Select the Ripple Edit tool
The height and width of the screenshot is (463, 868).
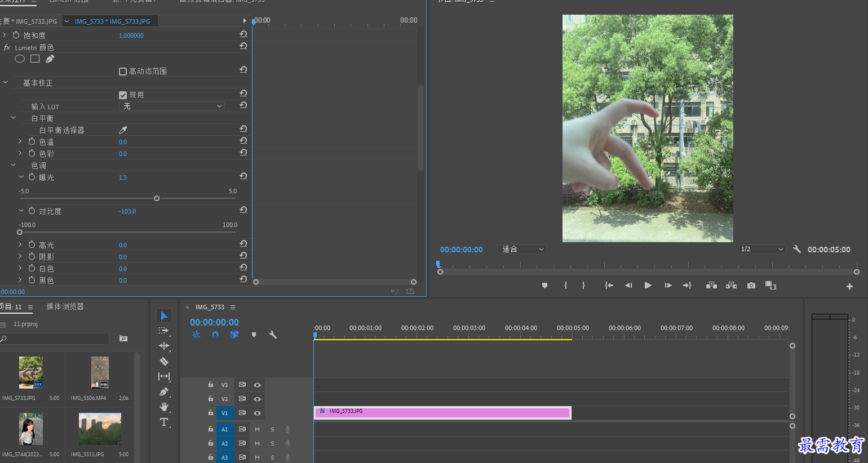164,346
